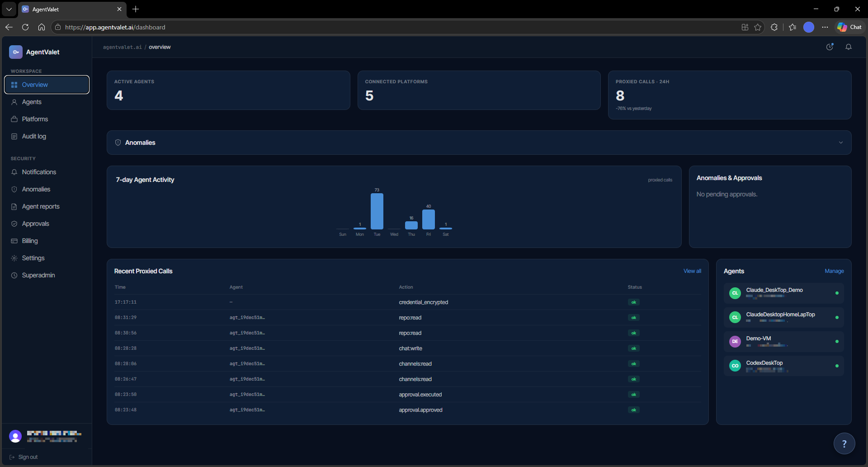Open the browser Copilot Chat button

pyautogui.click(x=849, y=27)
